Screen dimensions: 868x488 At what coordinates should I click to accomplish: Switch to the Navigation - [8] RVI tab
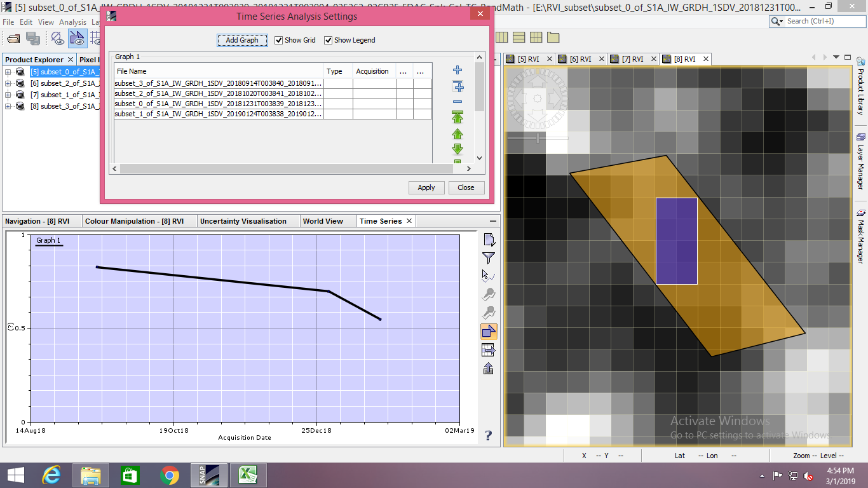42,221
